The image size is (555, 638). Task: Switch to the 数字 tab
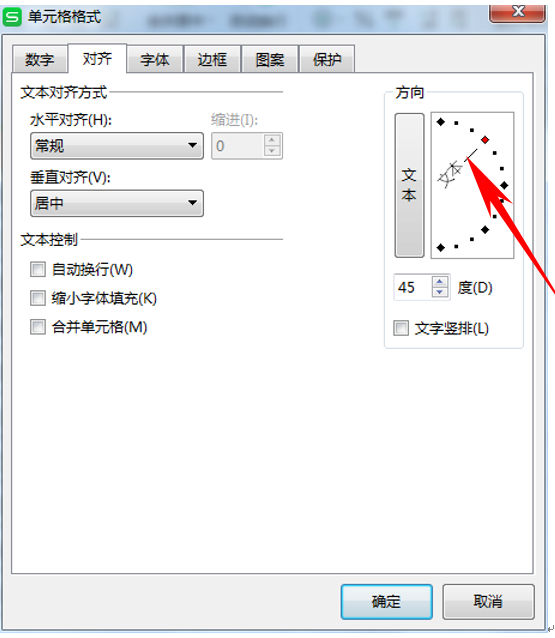click(39, 60)
